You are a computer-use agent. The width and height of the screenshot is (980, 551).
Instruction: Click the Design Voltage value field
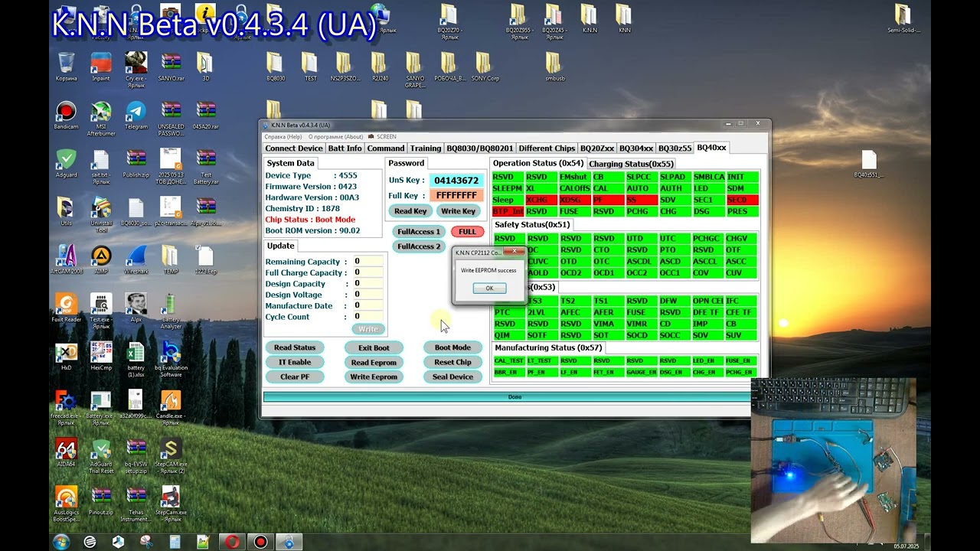click(x=367, y=295)
